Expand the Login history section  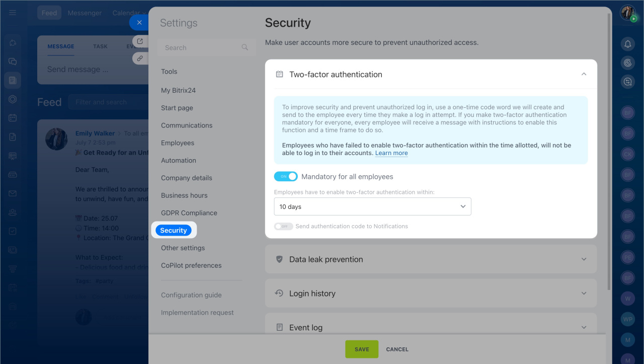[x=584, y=293]
